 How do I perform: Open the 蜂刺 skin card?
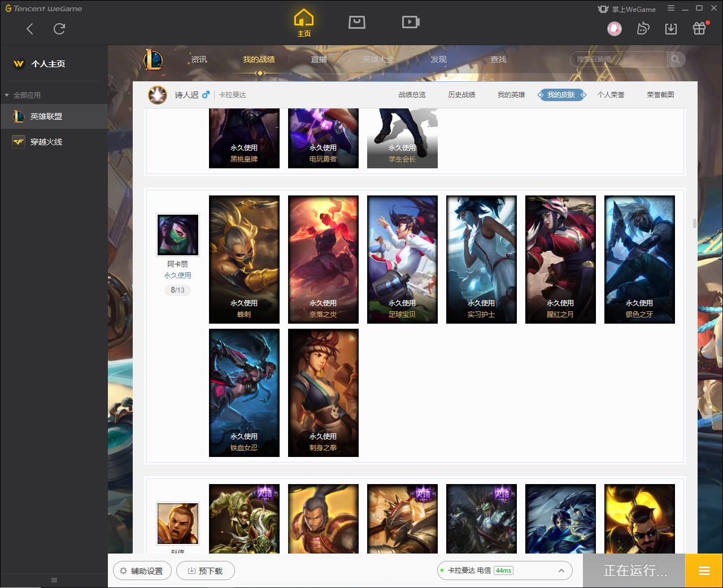[x=244, y=260]
